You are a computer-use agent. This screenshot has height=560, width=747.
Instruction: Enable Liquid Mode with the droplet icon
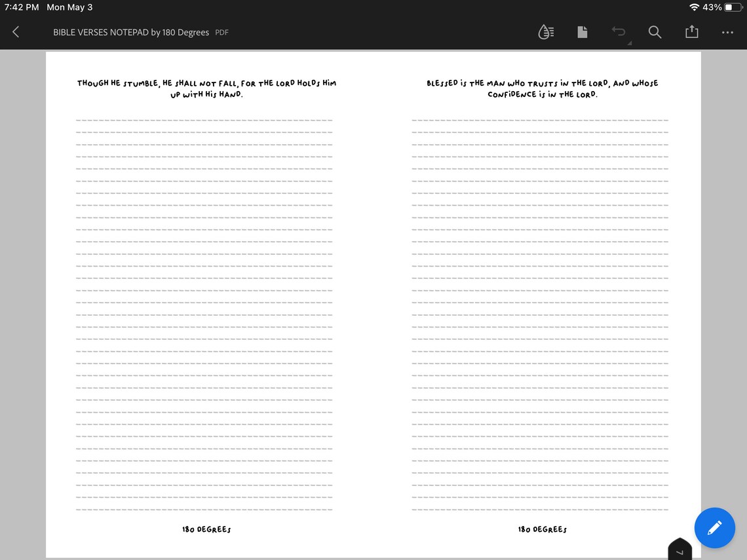coord(546,32)
